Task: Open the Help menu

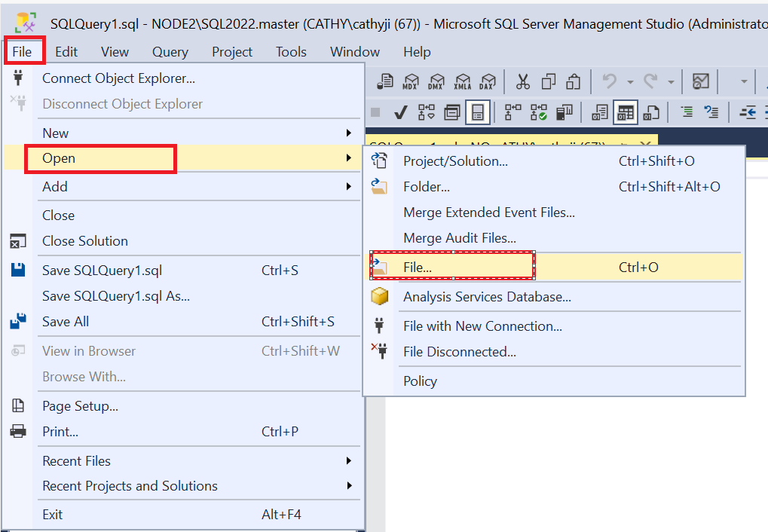Action: coord(417,51)
